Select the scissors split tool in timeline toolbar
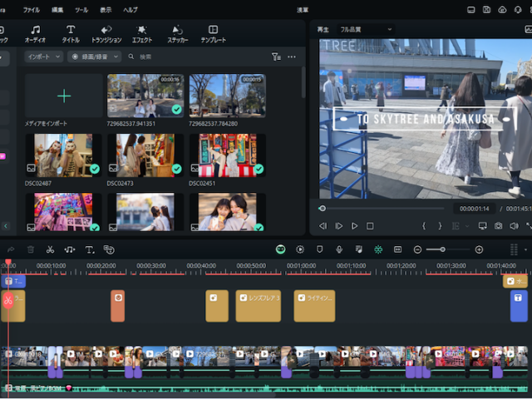Screen dimensions: 532x399 coord(50,249)
